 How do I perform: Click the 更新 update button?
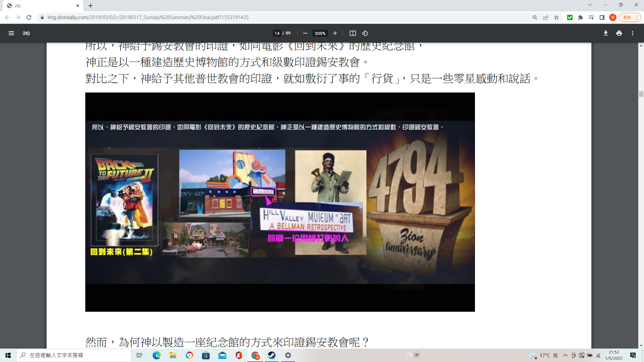[x=630, y=17]
